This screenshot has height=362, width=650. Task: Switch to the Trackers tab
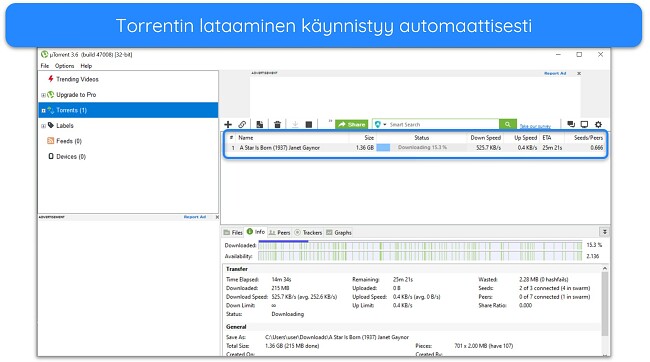[308, 233]
